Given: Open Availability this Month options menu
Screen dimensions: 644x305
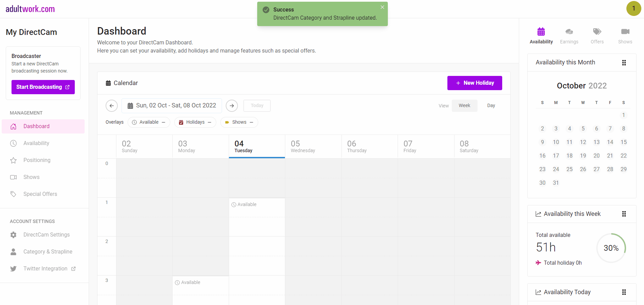Looking at the screenshot, I should pyautogui.click(x=624, y=63).
